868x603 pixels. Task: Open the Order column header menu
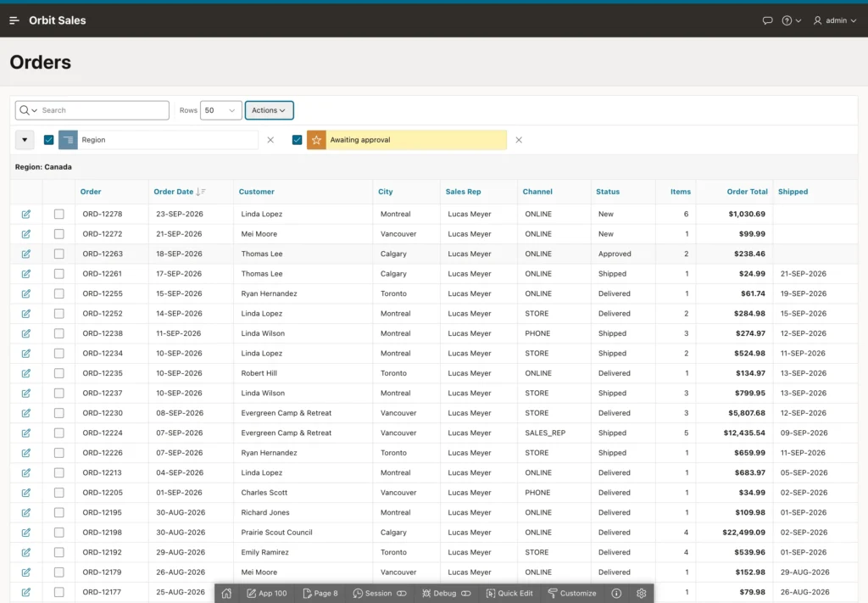tap(91, 192)
